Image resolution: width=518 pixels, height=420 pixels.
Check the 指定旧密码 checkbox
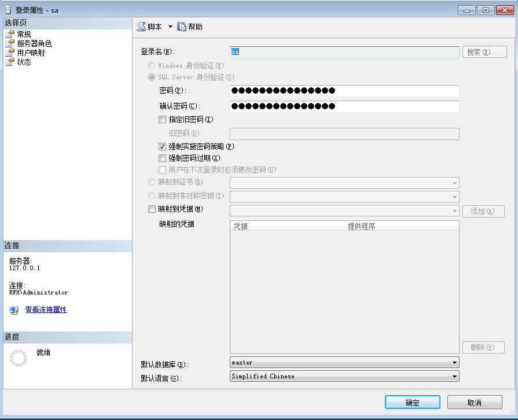(x=162, y=120)
